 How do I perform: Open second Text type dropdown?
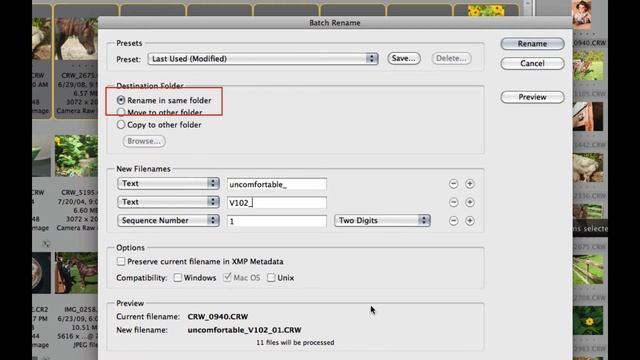click(x=168, y=202)
